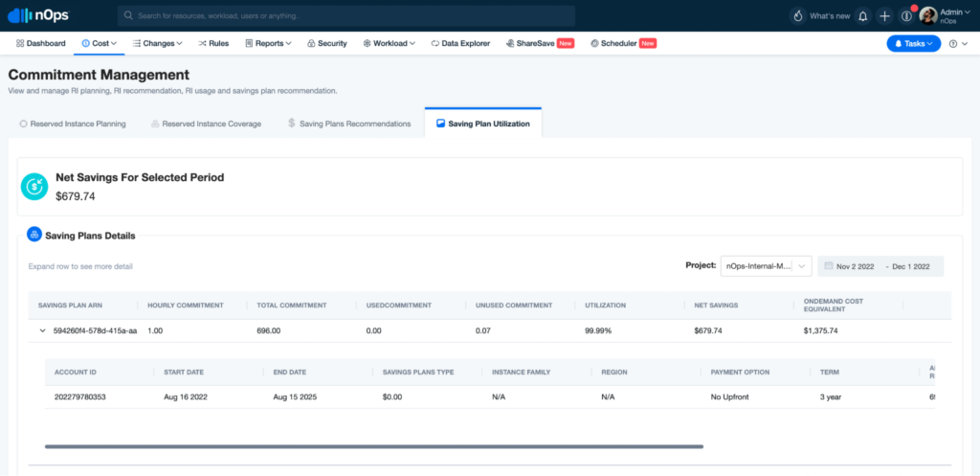Image resolution: width=980 pixels, height=476 pixels.
Task: Click the help question mark icon
Action: 953,44
